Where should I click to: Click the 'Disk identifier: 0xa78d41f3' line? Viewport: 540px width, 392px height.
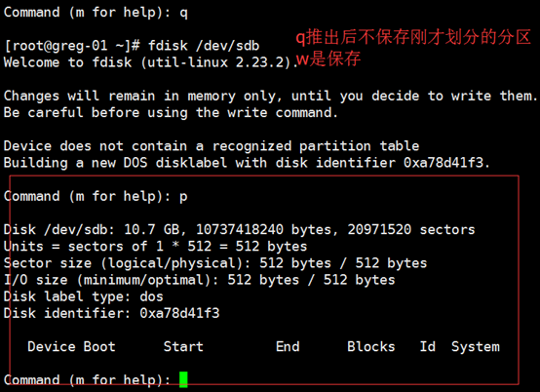[x=111, y=313]
